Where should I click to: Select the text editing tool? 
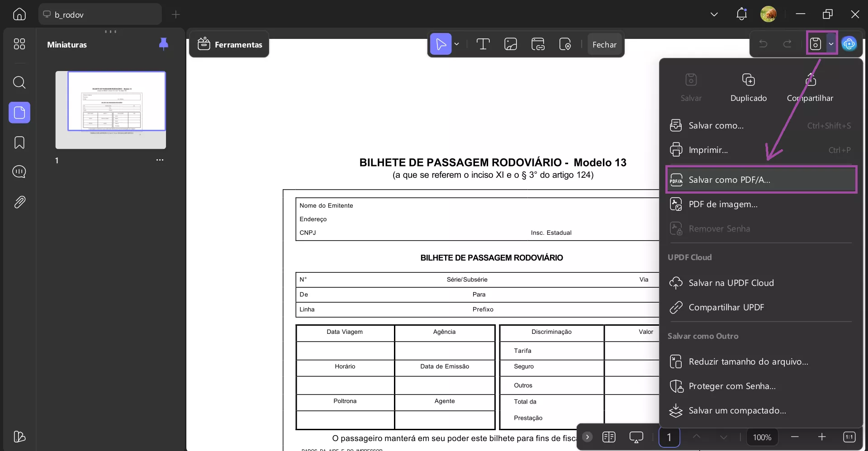[483, 44]
